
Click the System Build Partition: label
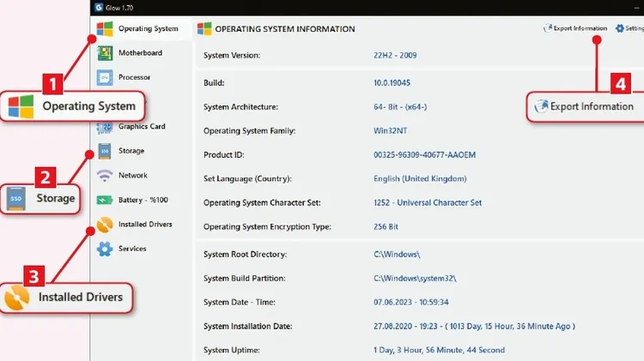pyautogui.click(x=245, y=278)
